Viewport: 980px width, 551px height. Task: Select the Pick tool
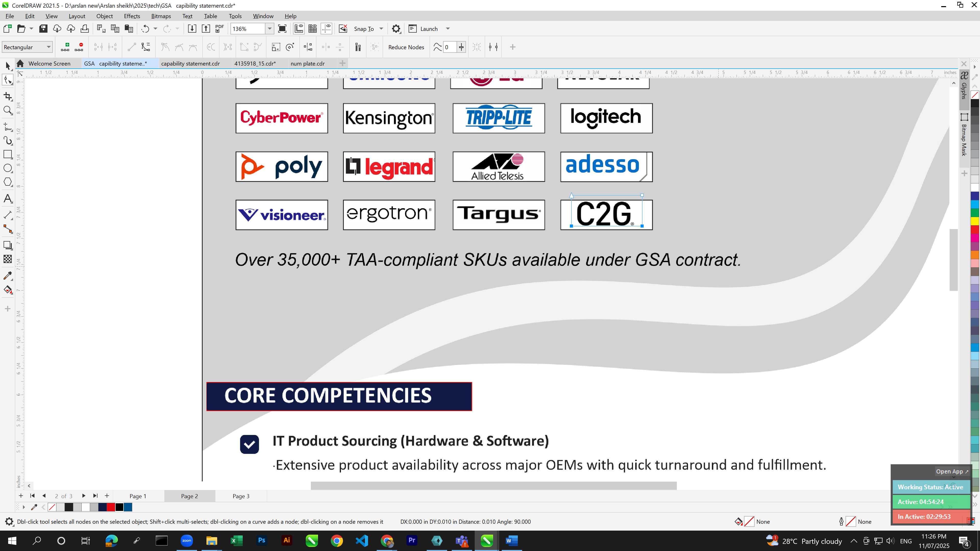(8, 66)
